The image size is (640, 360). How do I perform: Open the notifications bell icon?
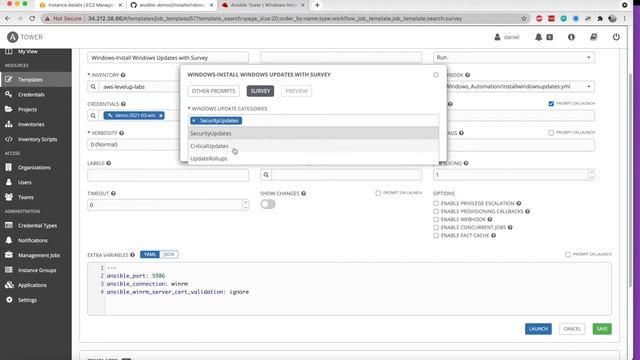click(x=538, y=37)
